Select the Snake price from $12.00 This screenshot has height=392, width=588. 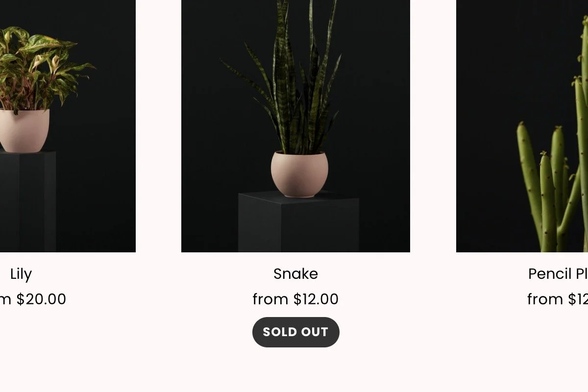click(x=295, y=299)
